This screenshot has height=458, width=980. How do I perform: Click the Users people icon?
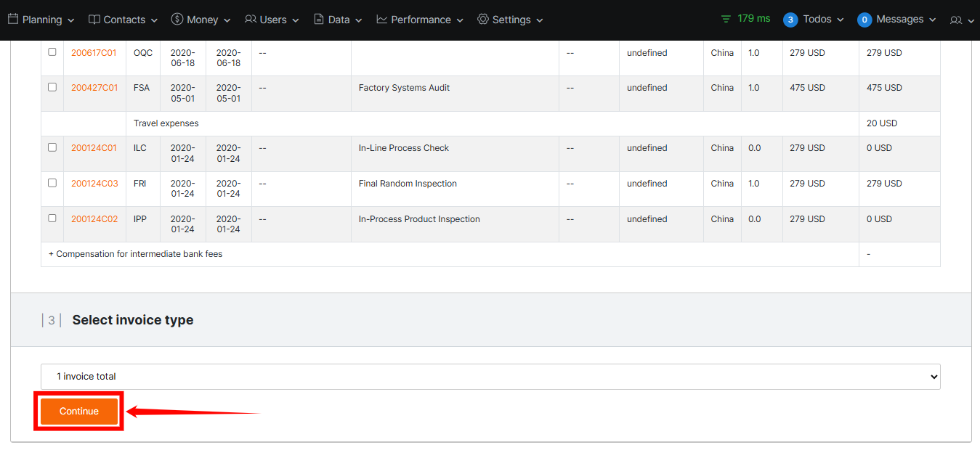[250, 19]
